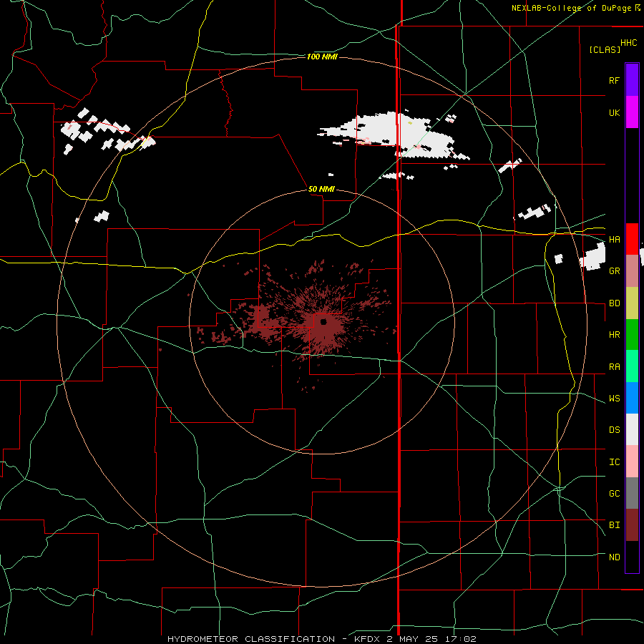Screen dimensions: 644x644
Task: Click the 'HYDROMETEOR CLASSIFICATION - KFDX' footer title
Action: pos(275,639)
